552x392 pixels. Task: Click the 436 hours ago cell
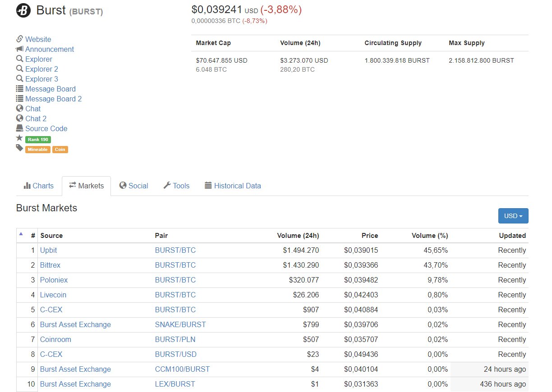[503, 384]
